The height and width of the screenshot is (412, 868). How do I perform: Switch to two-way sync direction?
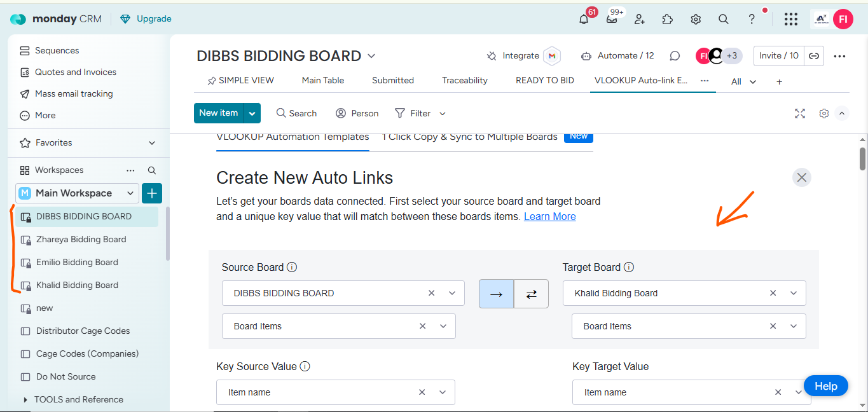[x=531, y=294]
